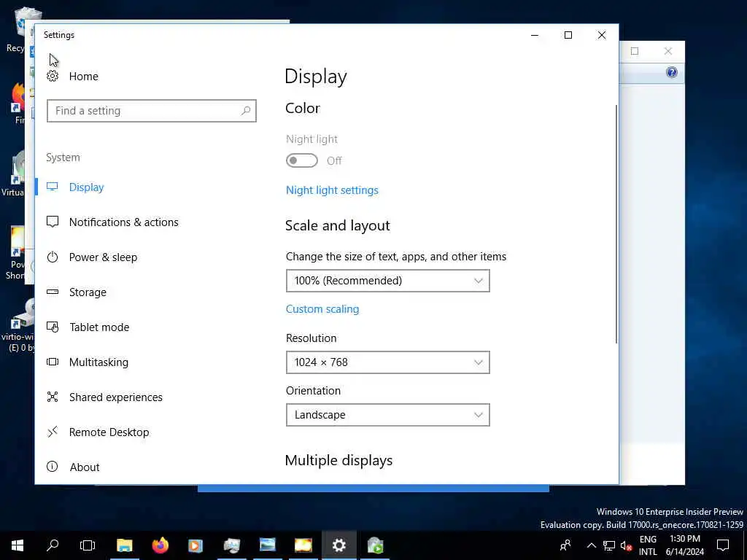Click in the Find a setting box
This screenshot has width=747, height=560.
point(152,111)
